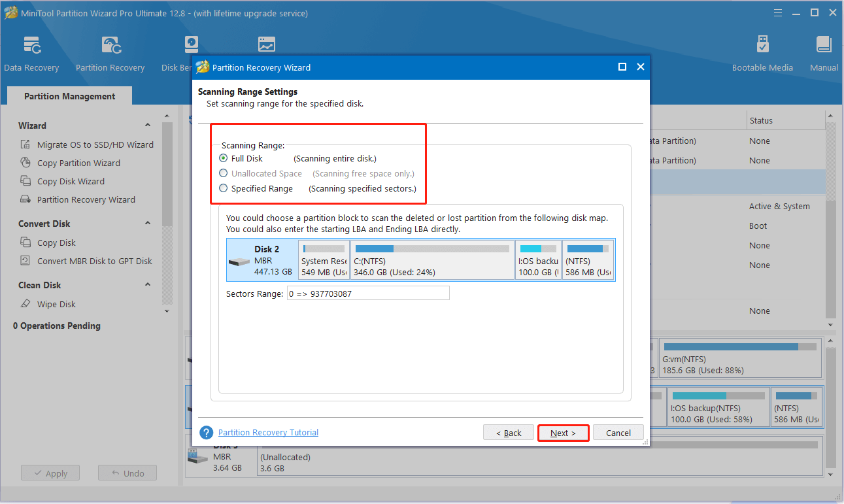Click the Sectors Range input field
This screenshot has height=504, width=844.
point(368,294)
